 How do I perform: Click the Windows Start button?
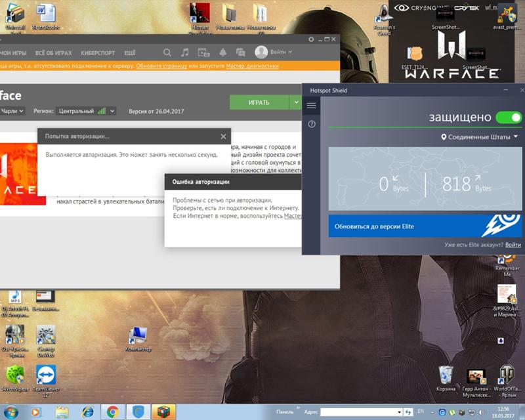[x=11, y=412]
